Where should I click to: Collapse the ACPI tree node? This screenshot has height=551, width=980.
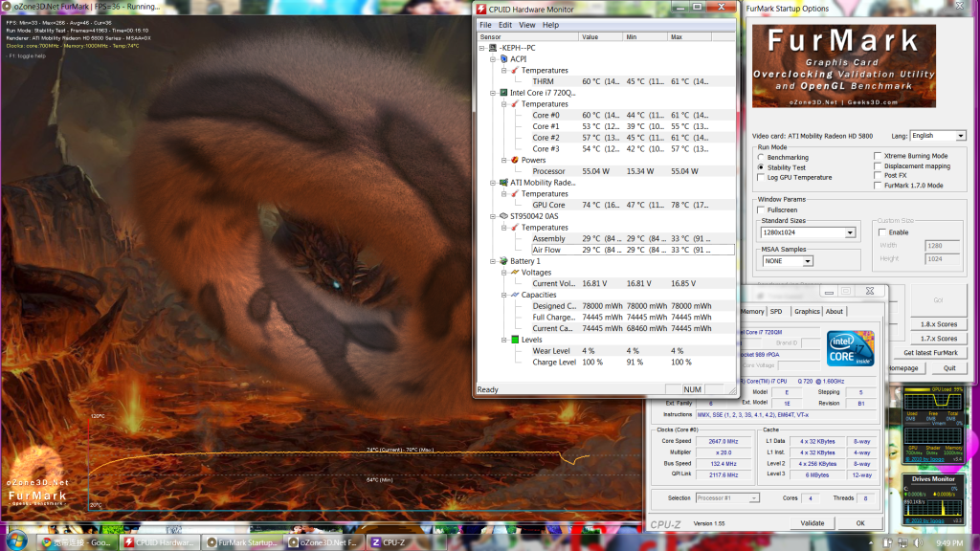click(493, 59)
